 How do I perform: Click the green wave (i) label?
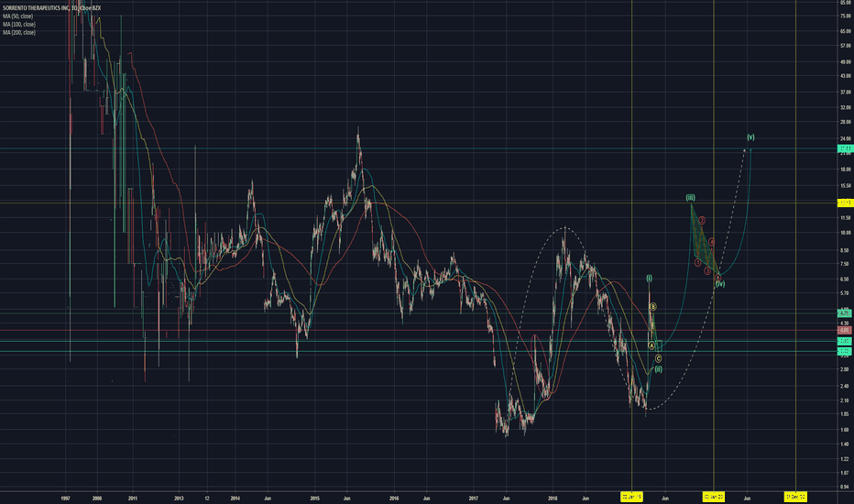click(650, 279)
